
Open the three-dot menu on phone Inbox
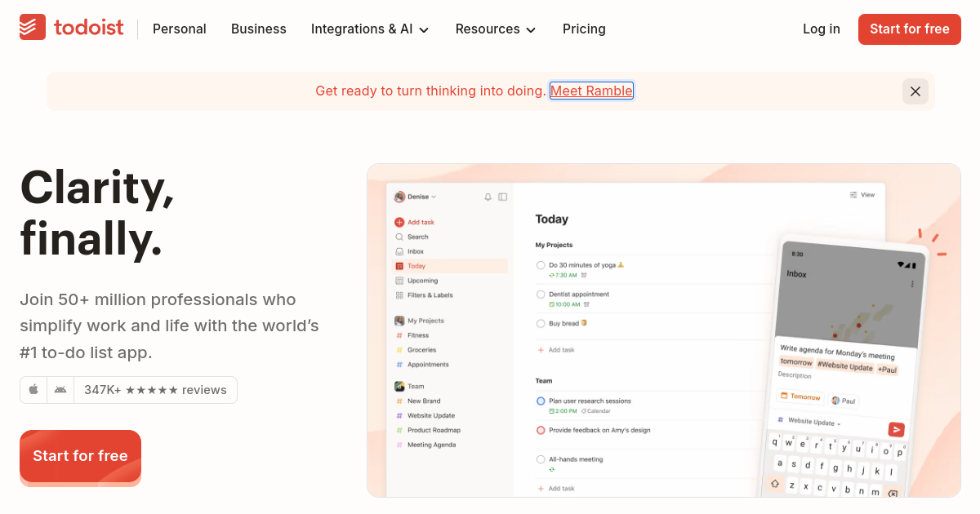coord(912,284)
